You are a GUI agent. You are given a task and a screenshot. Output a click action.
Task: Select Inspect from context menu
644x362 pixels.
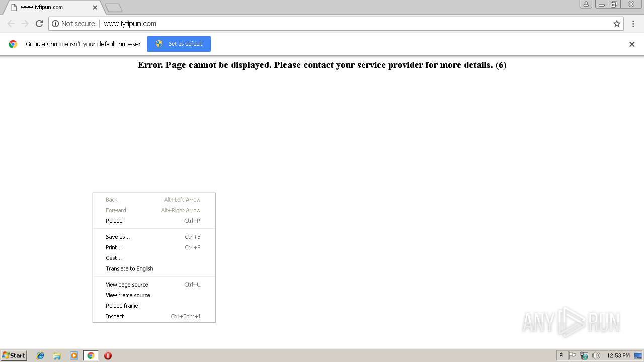pyautogui.click(x=154, y=316)
